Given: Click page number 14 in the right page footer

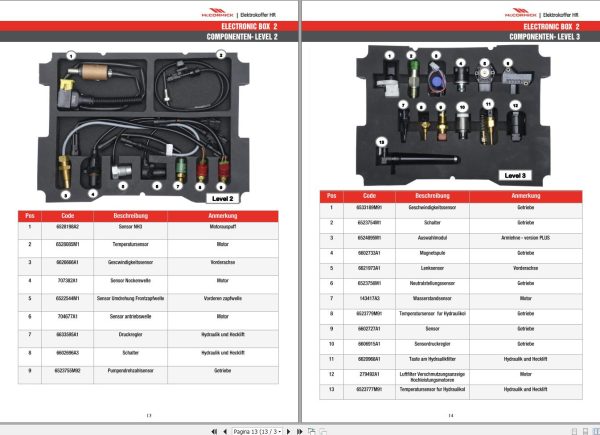Looking at the screenshot, I should pos(451,415).
